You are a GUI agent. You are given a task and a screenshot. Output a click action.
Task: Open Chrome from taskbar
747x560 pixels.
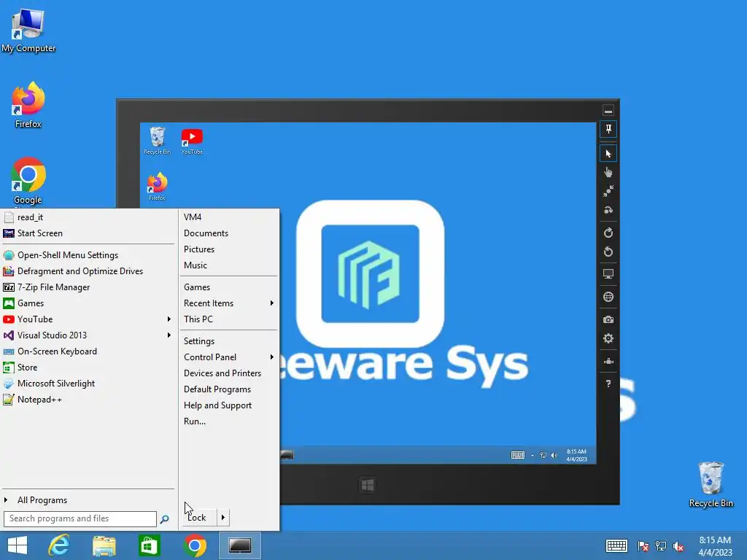pos(195,545)
